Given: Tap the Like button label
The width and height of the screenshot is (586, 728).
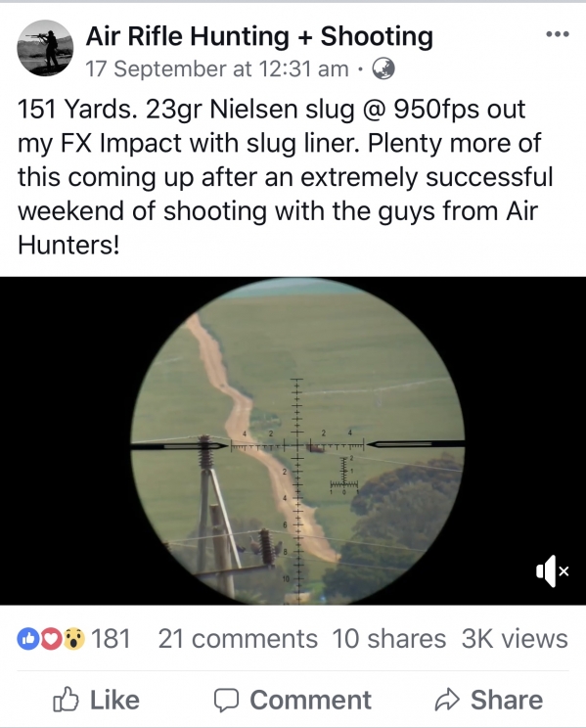Looking at the screenshot, I should pos(114,701).
